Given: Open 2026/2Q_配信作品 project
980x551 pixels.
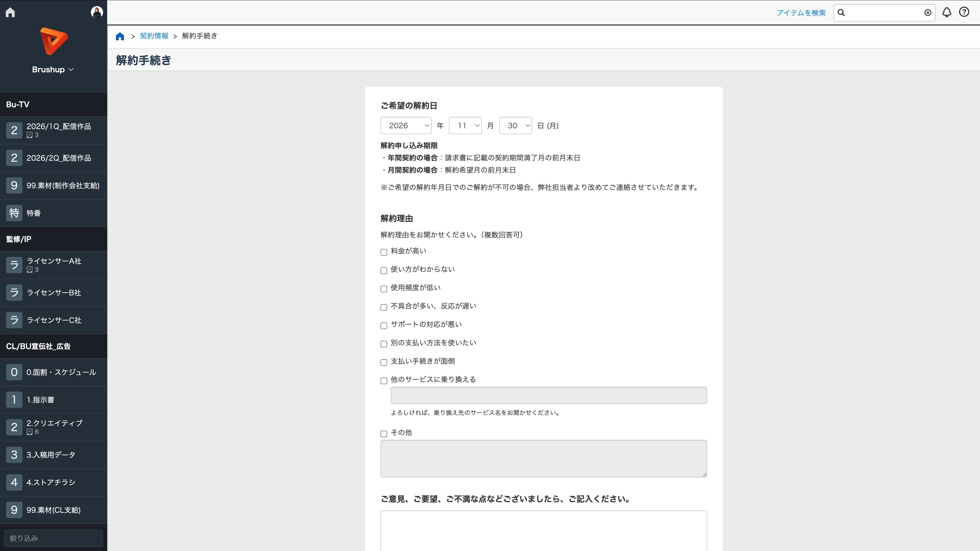Looking at the screenshot, I should click(54, 158).
